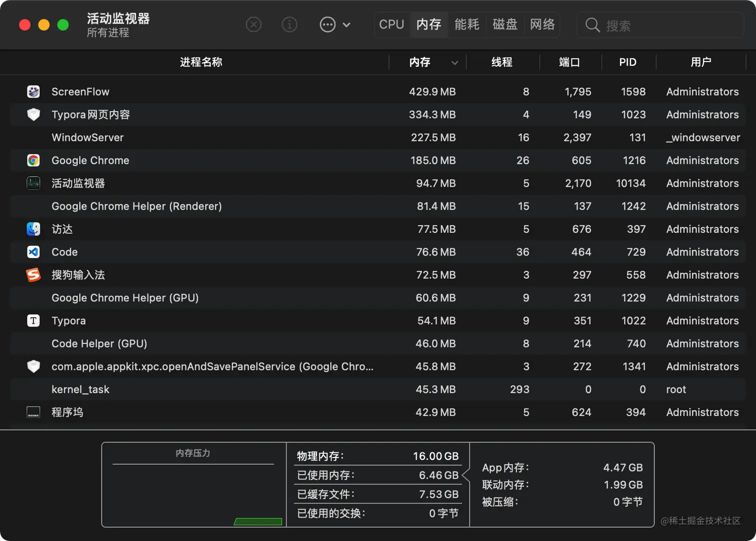
Task: Select the 搜狗输入法 process name
Action: tap(78, 275)
